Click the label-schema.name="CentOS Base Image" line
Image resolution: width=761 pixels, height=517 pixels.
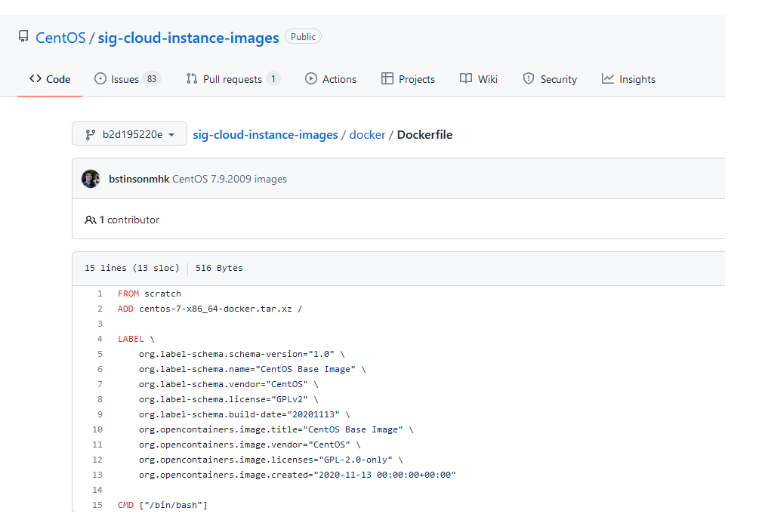click(x=252, y=369)
